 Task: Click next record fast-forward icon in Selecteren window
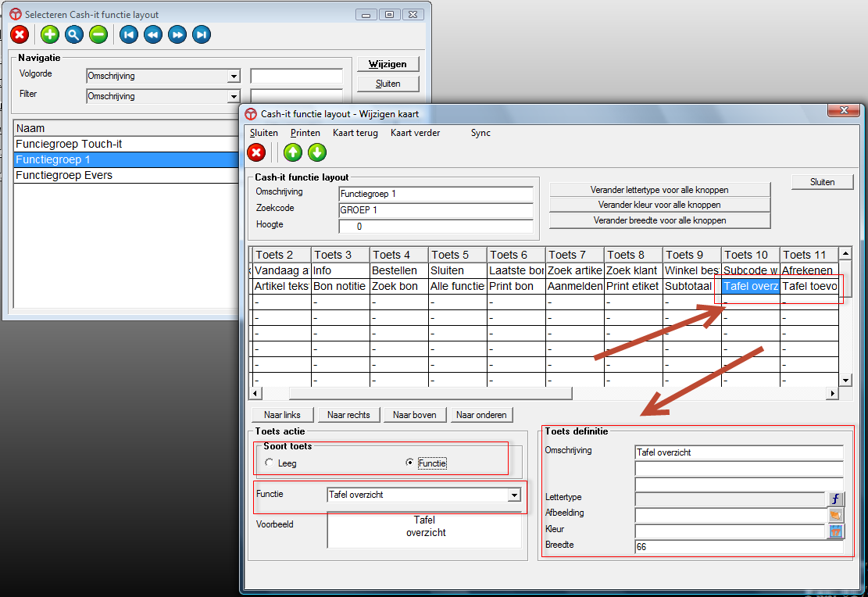coord(177,35)
